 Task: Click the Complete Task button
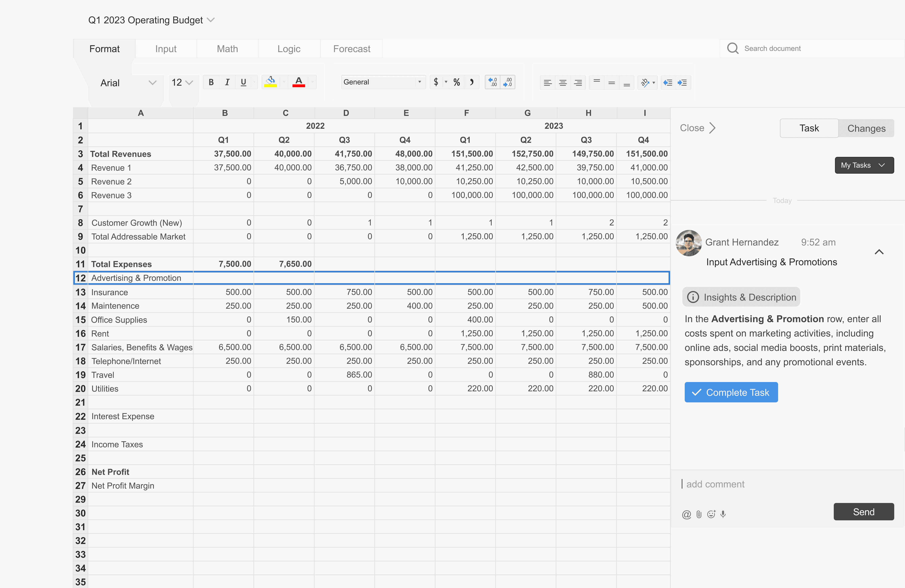click(x=731, y=392)
